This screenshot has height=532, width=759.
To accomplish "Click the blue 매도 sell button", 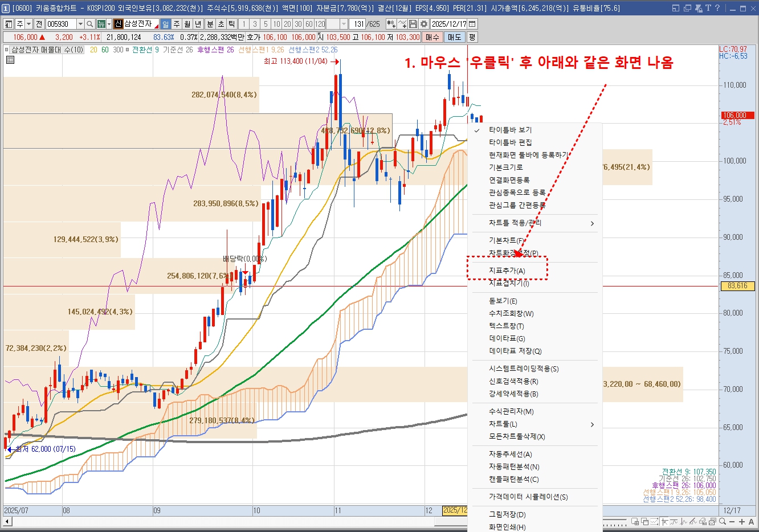I will click(x=454, y=37).
